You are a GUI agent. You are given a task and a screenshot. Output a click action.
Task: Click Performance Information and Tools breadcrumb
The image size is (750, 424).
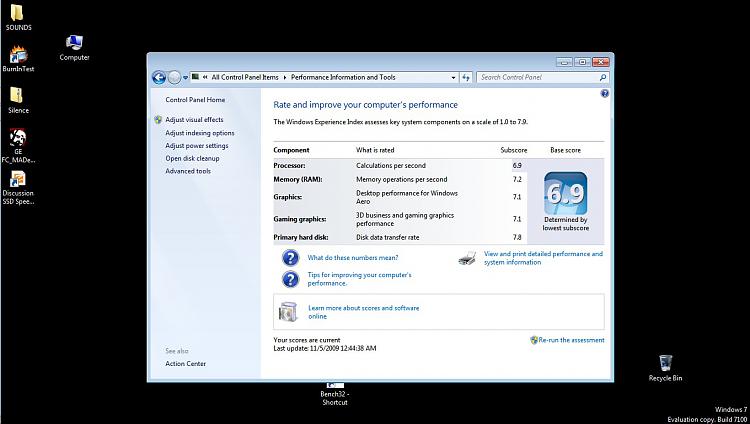coord(343,77)
